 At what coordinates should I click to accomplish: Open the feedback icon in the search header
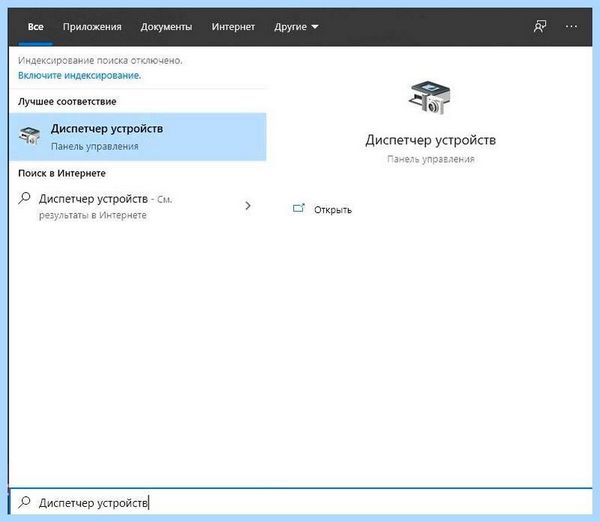click(x=540, y=26)
